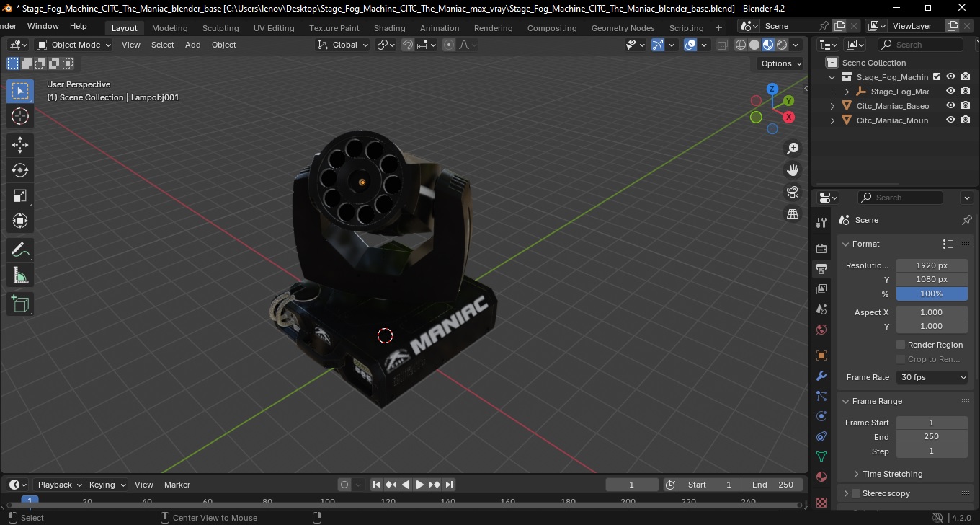The image size is (980, 525).
Task: Open the Frame Rate 30 fps dropdown
Action: click(x=932, y=377)
